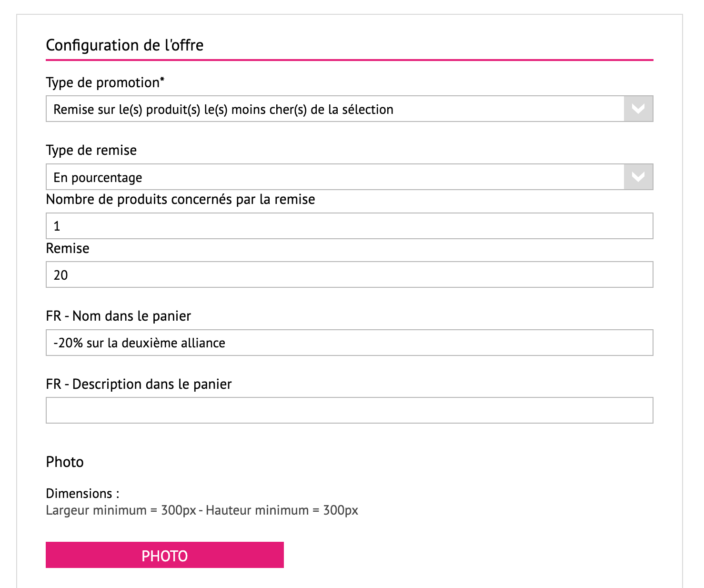
Task: Click the 'Nombre de produits concernés' input field
Action: click(x=349, y=226)
